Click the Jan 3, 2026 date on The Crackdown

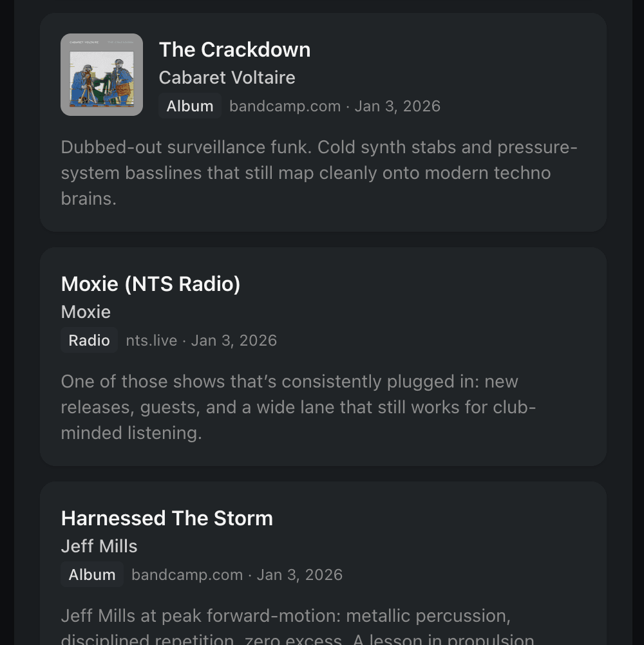397,106
